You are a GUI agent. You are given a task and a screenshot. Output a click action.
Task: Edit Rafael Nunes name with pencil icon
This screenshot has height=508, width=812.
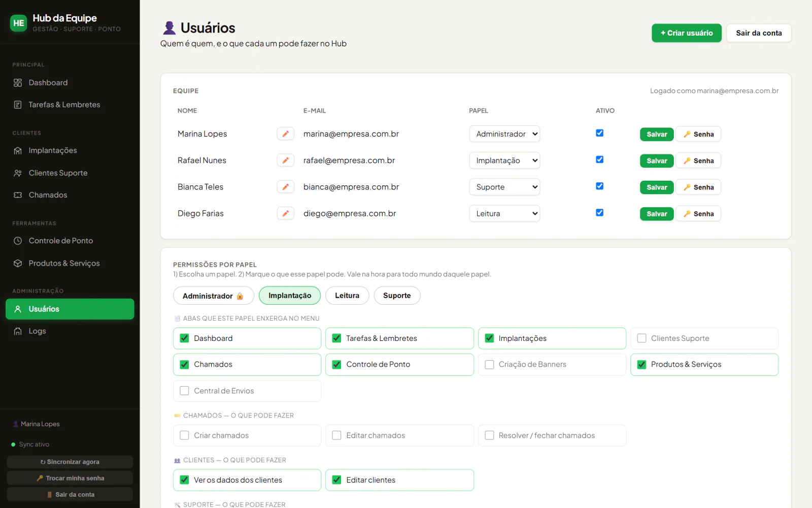point(285,161)
